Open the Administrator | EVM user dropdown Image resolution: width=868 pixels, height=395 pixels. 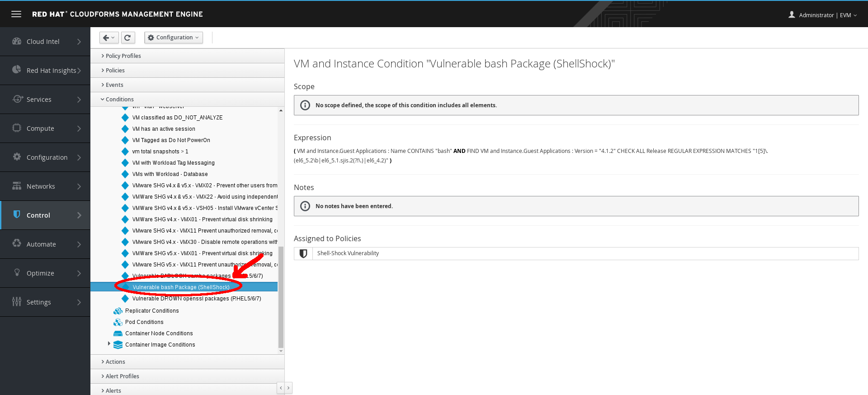click(x=823, y=15)
